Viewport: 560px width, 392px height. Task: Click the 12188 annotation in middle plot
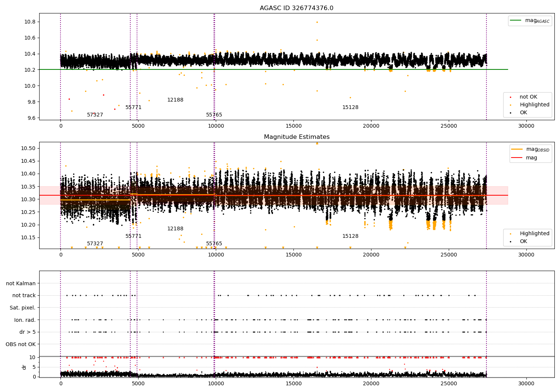coord(175,229)
